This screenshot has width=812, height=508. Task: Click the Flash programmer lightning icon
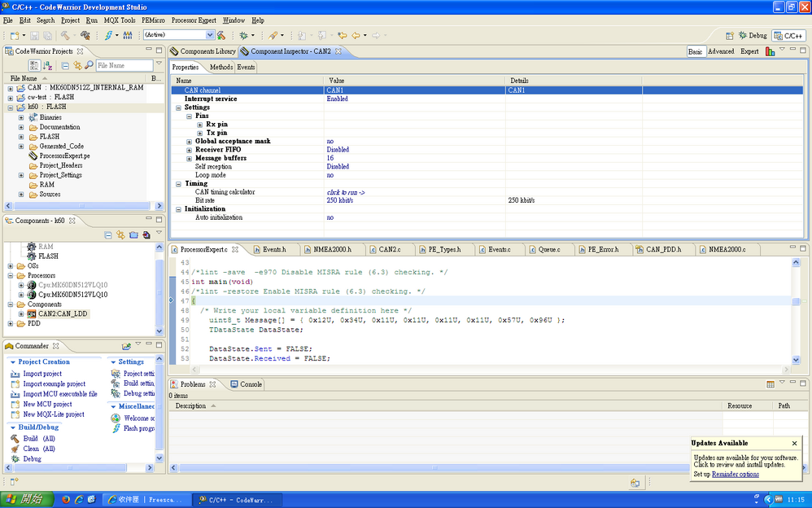tap(108, 35)
